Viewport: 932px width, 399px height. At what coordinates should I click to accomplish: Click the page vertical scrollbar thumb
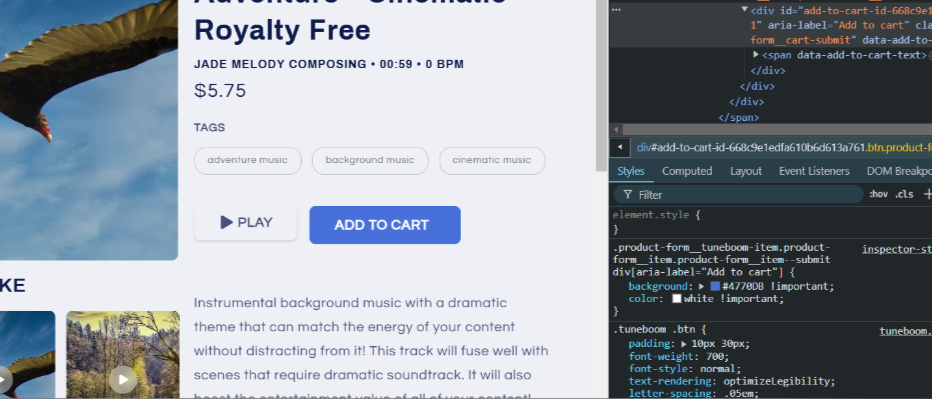point(601,86)
